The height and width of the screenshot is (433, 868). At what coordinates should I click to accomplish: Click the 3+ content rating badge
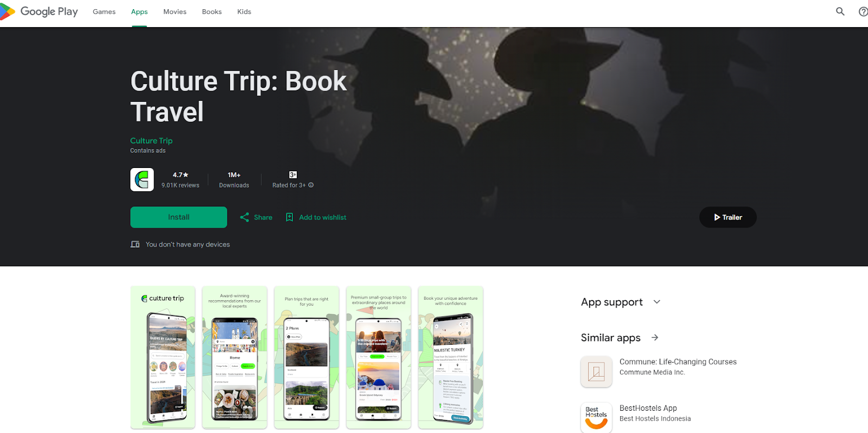(293, 175)
